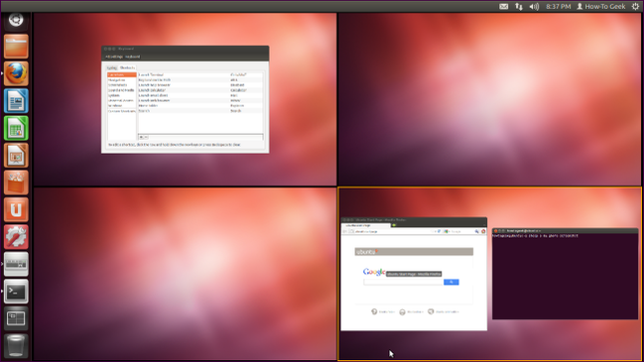Open the Trash launcher icon

[x=16, y=345]
